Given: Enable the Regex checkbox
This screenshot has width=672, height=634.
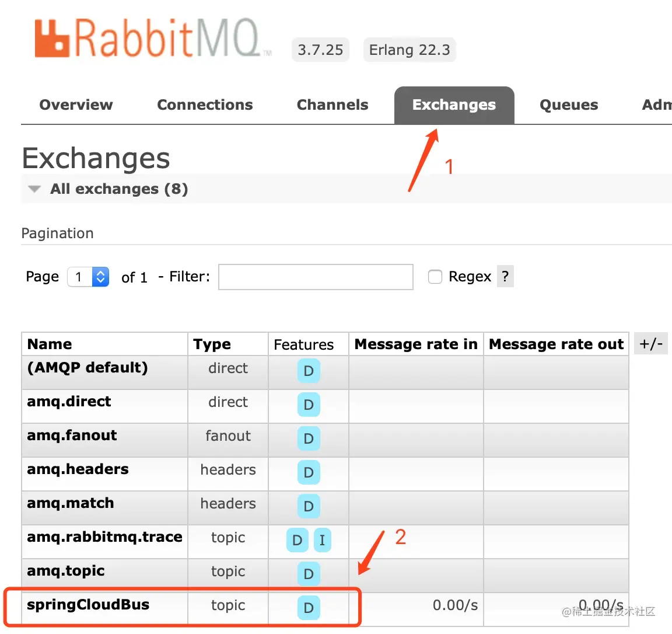Looking at the screenshot, I should 435,277.
